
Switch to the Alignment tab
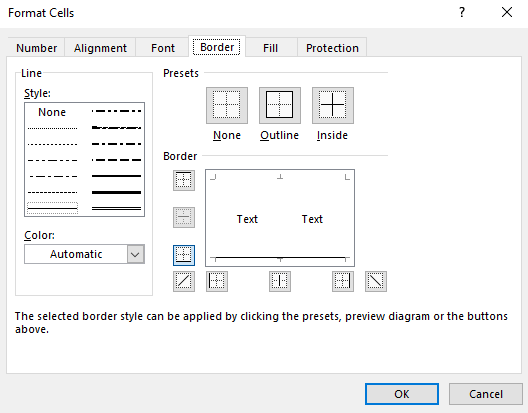[100, 48]
